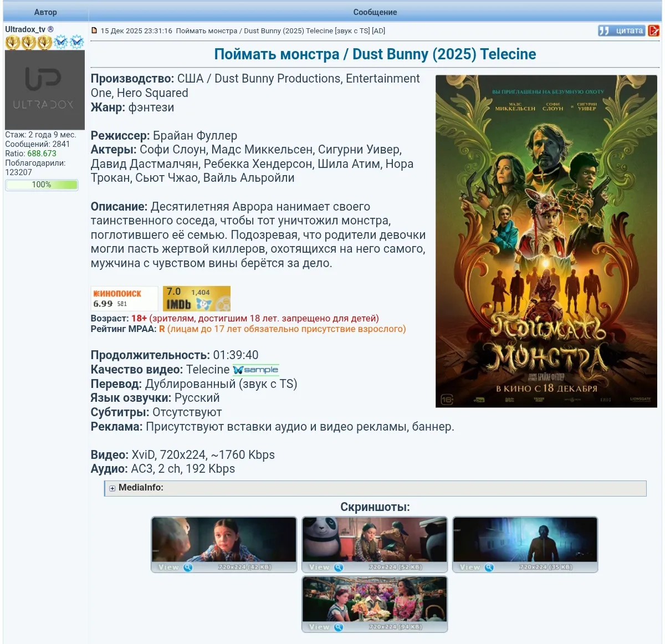
Task: Click the red report icon next to цитата
Action: tap(654, 31)
